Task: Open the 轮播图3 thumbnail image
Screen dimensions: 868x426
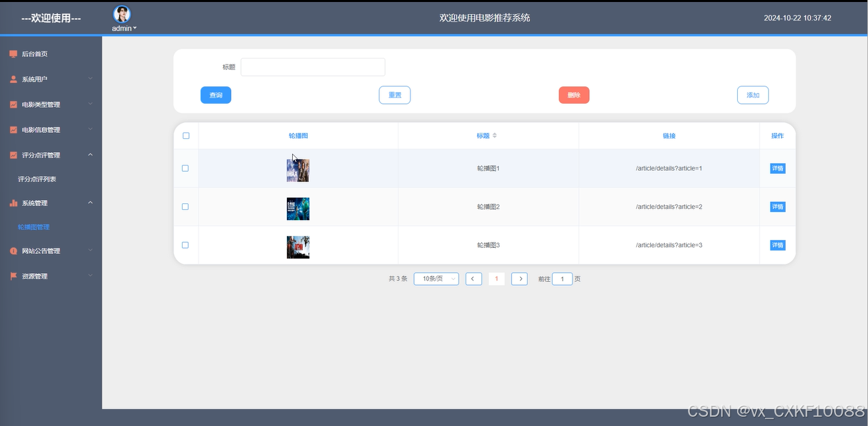Action: [x=298, y=247]
